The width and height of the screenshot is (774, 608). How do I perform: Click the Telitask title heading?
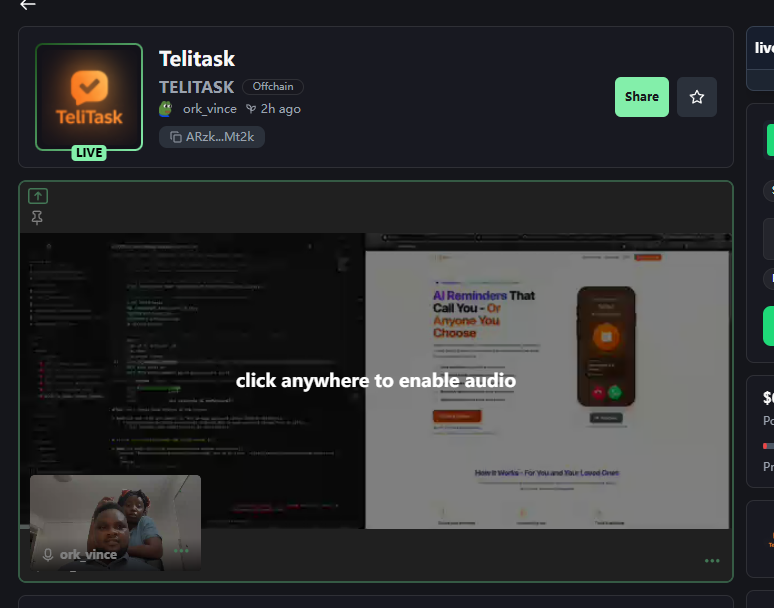(197, 59)
